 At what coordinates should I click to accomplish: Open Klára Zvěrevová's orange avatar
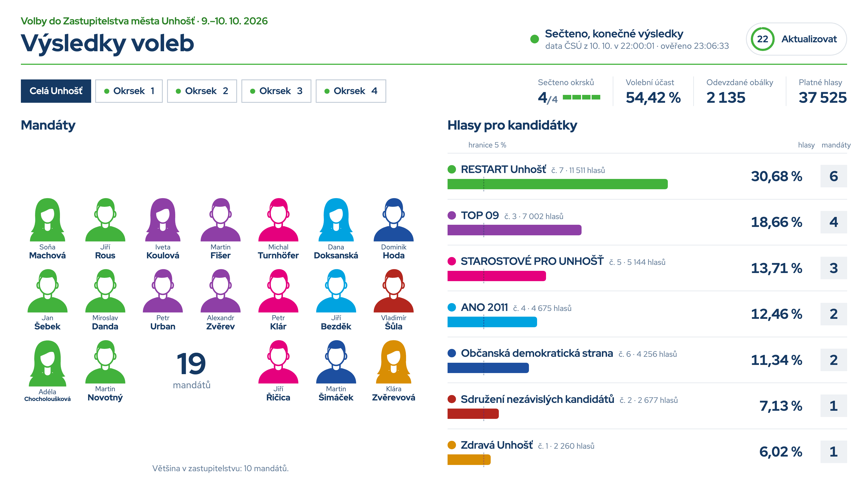coord(394,362)
